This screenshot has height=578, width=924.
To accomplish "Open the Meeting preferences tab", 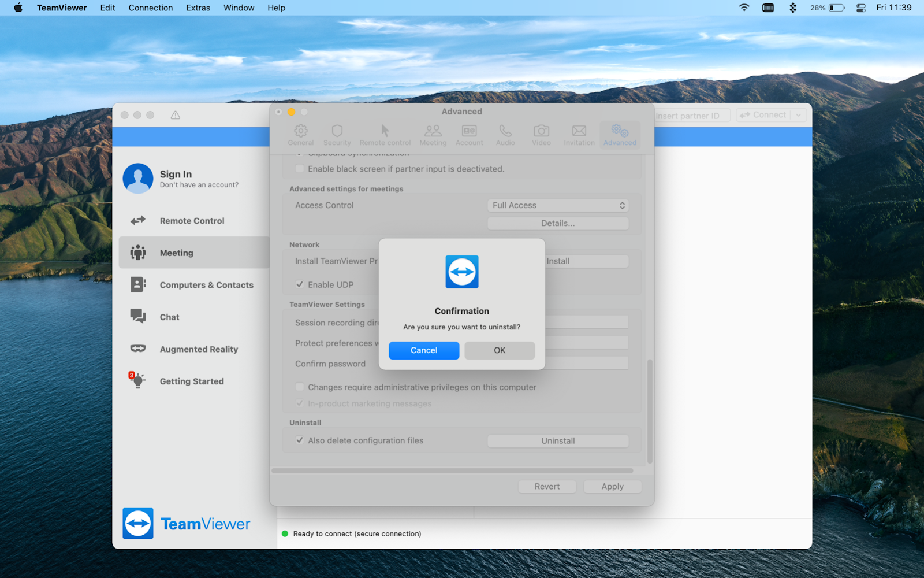I will [433, 135].
